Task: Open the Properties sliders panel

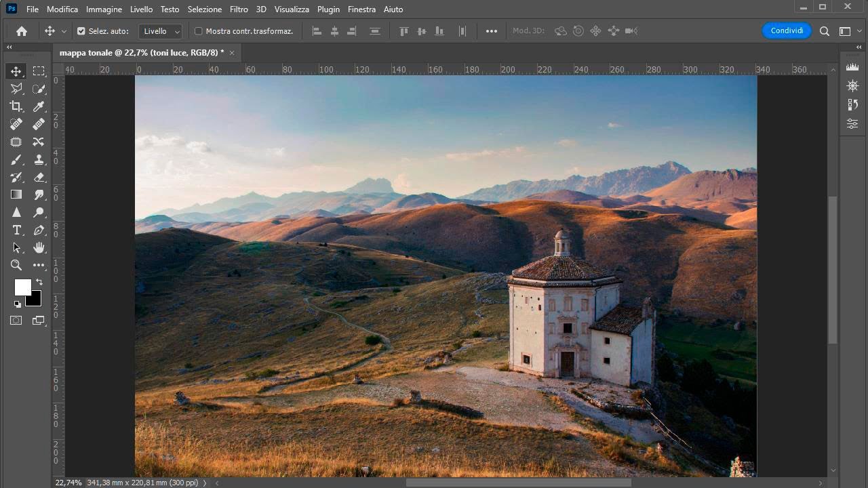Action: point(852,123)
